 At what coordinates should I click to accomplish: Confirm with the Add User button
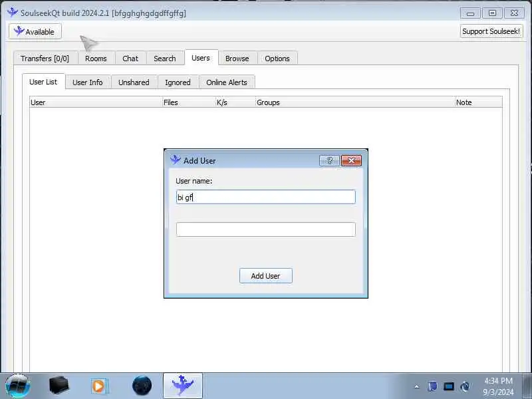pos(265,276)
